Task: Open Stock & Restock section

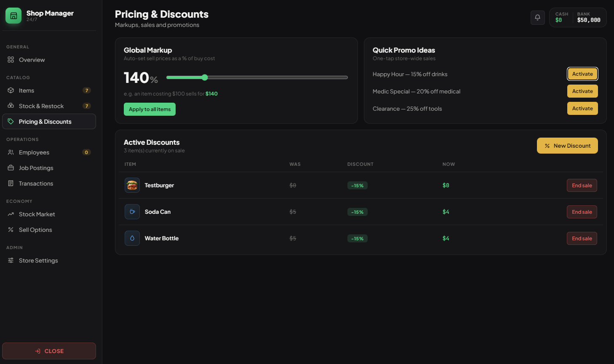Action: coord(49,106)
